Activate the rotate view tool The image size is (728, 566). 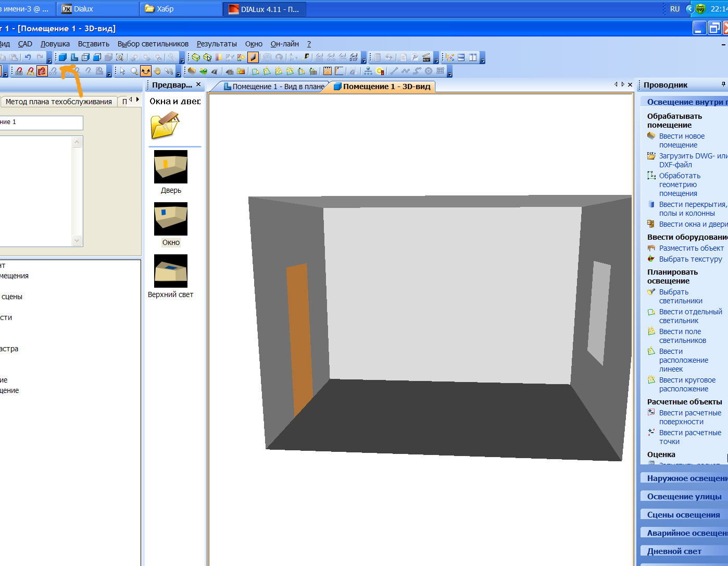pos(146,71)
